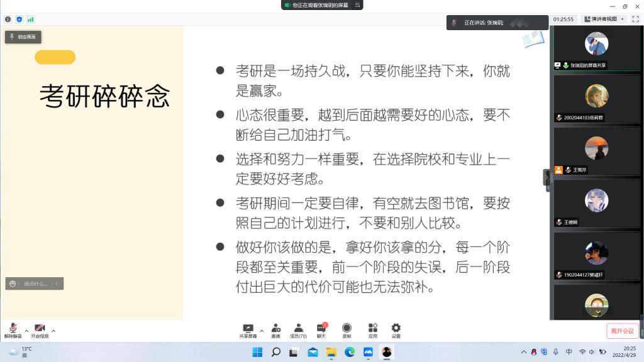Click the Share Screen (共享屏幕) icon

pos(248,331)
